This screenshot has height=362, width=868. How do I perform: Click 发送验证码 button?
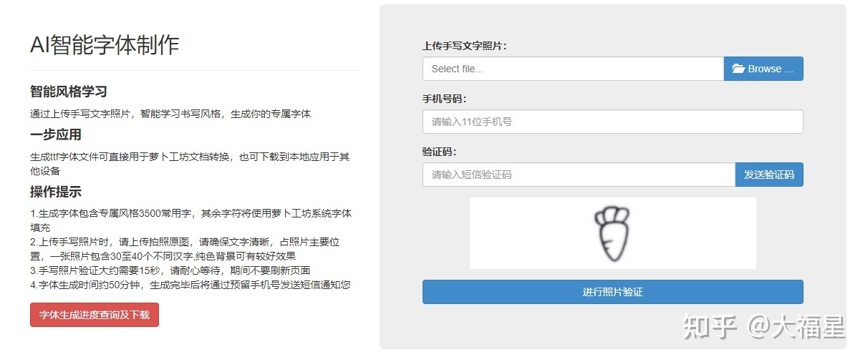click(x=769, y=175)
